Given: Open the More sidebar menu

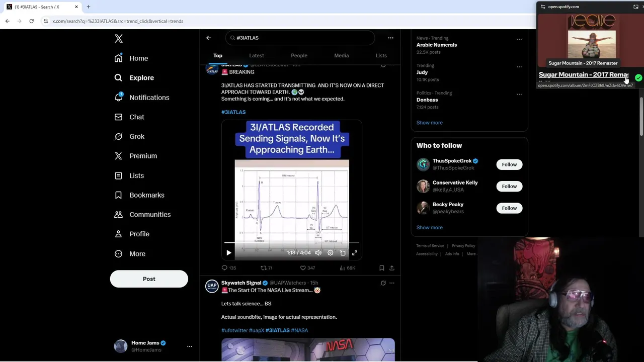Looking at the screenshot, I should pyautogui.click(x=130, y=253).
